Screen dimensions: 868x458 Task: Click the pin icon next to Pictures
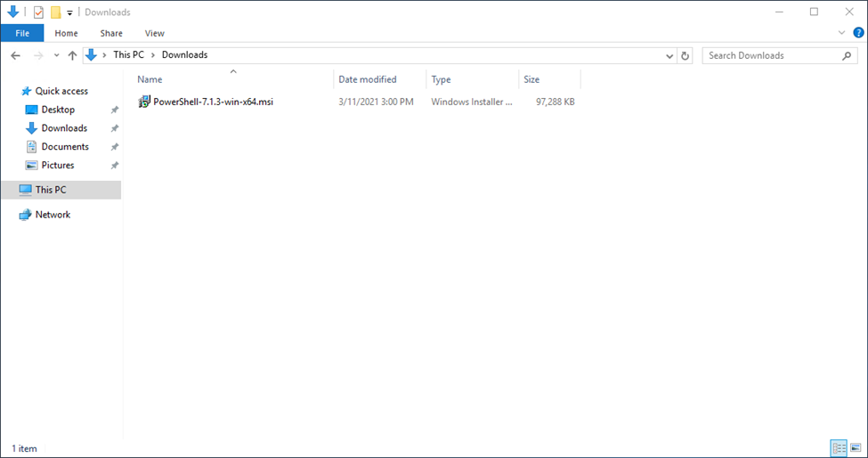115,166
